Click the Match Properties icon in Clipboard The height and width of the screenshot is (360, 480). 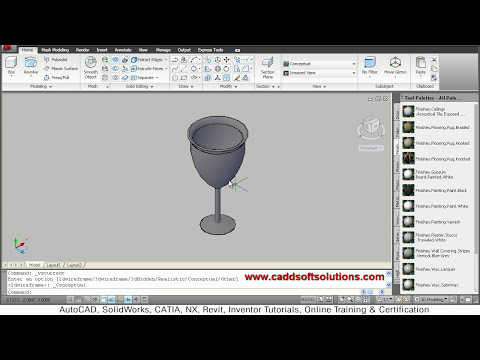pyautogui.click(x=434, y=77)
